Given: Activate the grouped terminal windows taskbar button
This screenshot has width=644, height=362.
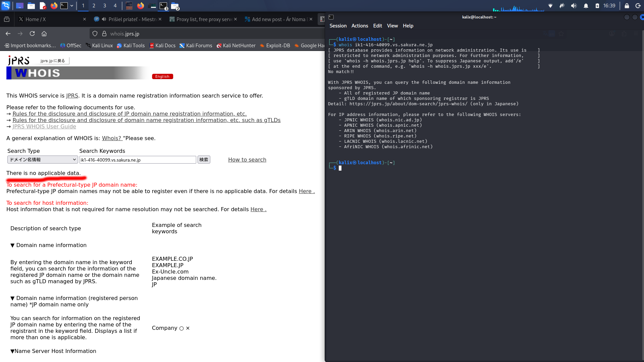Looking at the screenshot, I should point(164,6).
